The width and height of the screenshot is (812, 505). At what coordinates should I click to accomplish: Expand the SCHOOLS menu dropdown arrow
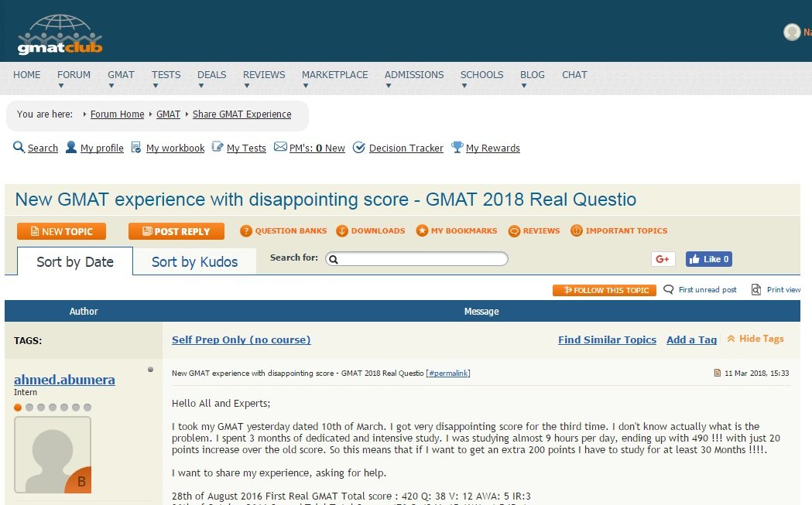[x=464, y=86]
